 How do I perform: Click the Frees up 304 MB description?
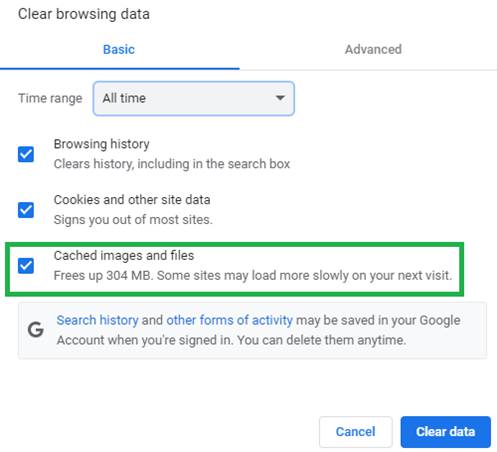point(253,276)
